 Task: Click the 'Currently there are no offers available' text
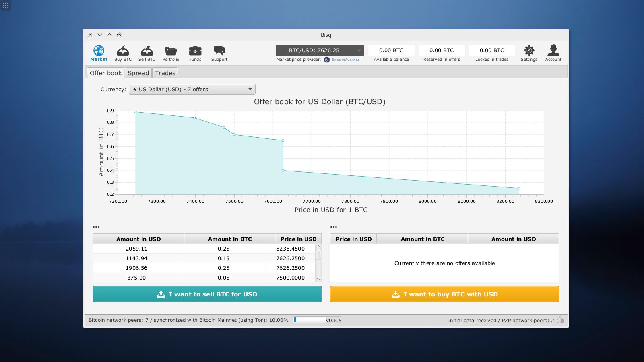tap(445, 263)
